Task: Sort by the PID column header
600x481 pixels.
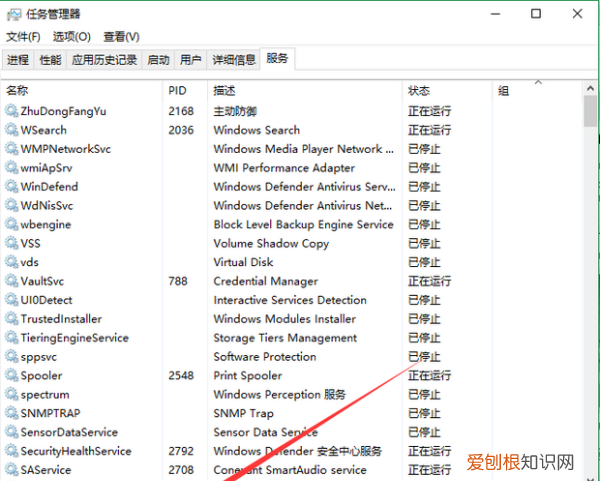Action: pyautogui.click(x=185, y=91)
